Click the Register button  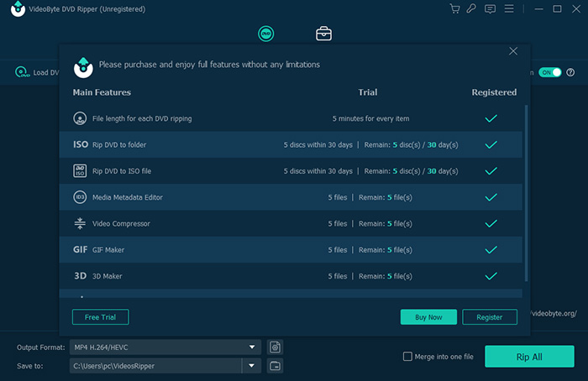(490, 317)
